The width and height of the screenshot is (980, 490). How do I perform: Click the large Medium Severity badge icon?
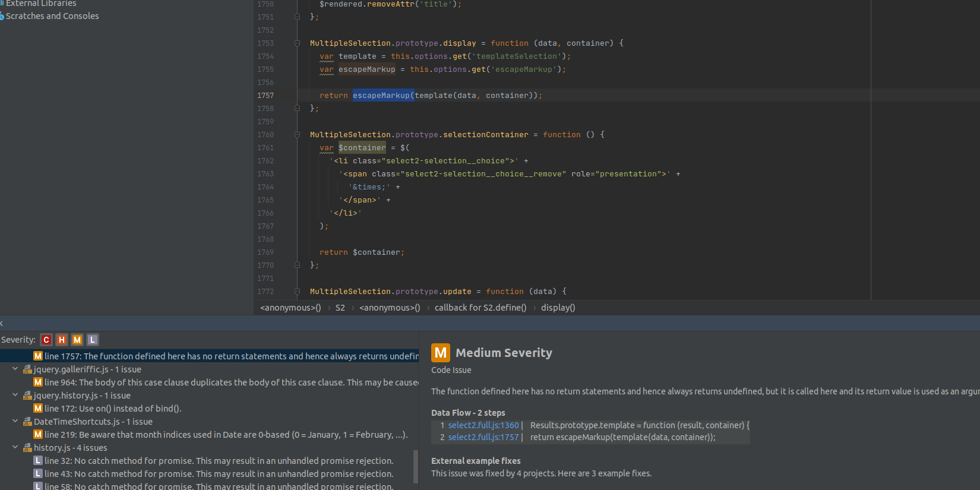pos(440,353)
